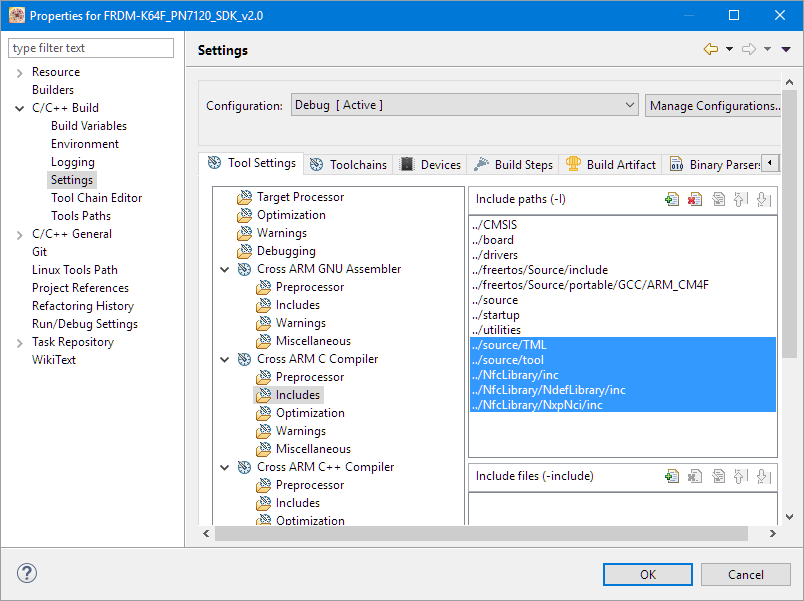The image size is (804, 601).
Task: Click Delete icon for Include paths
Action: tap(695, 200)
